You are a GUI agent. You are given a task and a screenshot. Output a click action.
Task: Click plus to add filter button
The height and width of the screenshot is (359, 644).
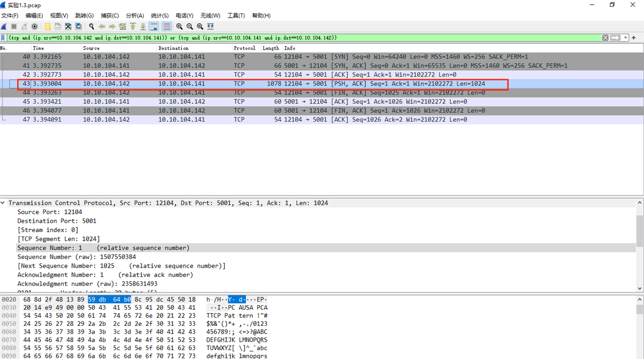click(634, 37)
